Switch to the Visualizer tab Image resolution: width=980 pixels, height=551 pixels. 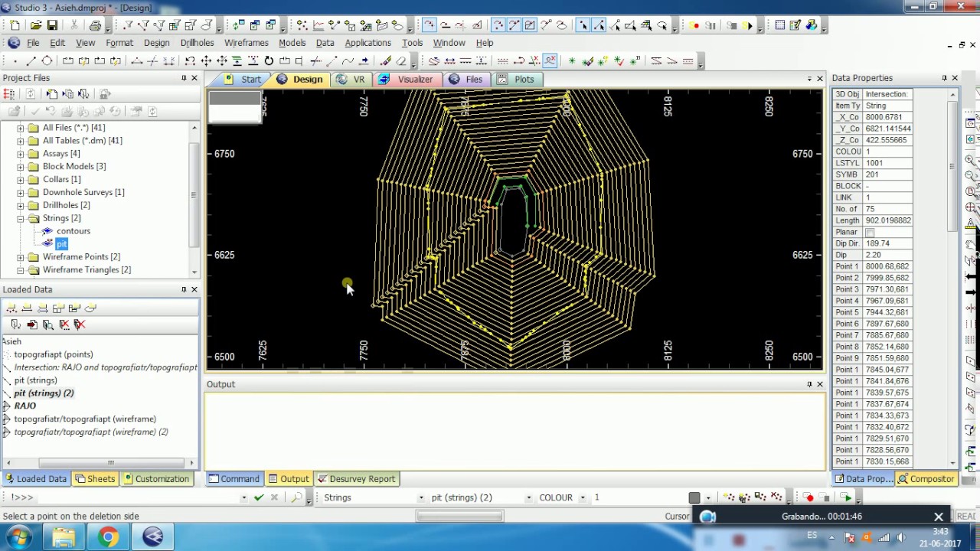pos(407,80)
